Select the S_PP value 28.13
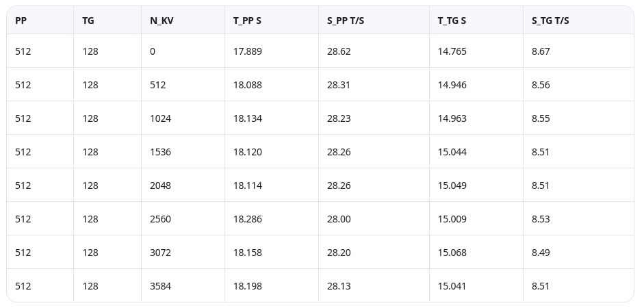Screen dimensions: 644x308 (x=339, y=286)
